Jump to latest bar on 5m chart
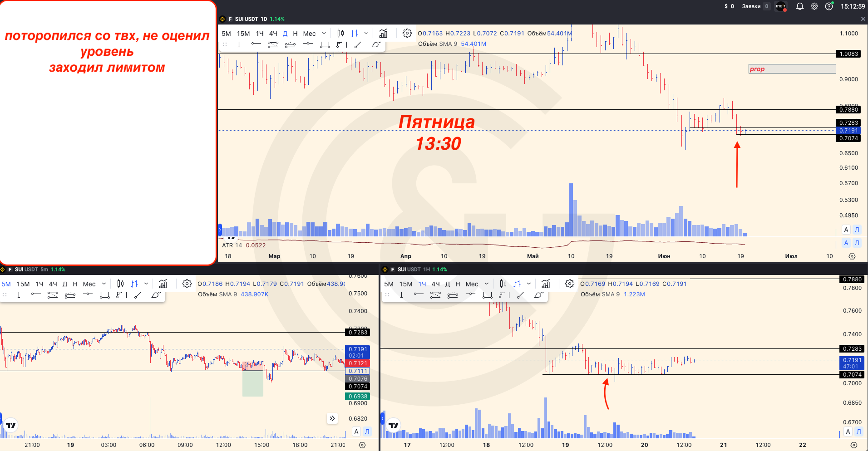This screenshot has width=868, height=451. click(x=332, y=418)
